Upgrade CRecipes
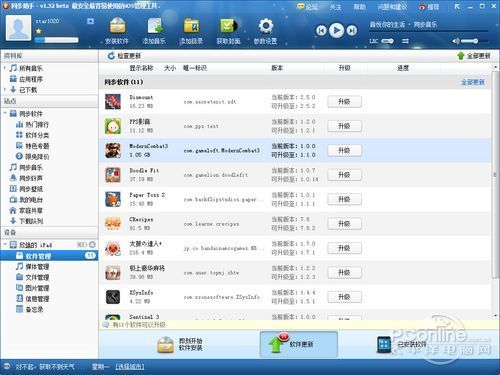The height and width of the screenshot is (375, 500). 344,224
